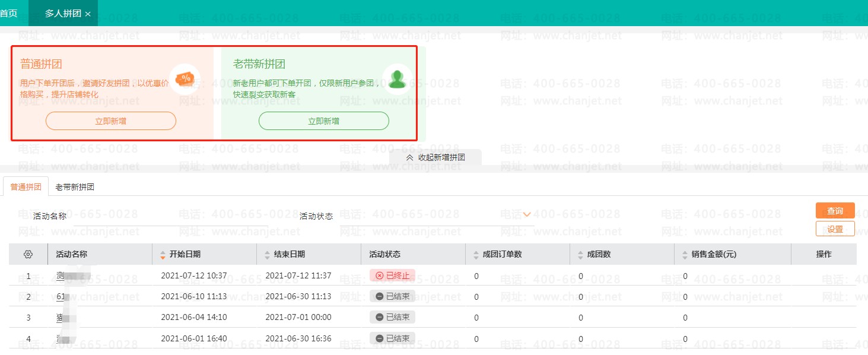This screenshot has height=355, width=868.
Task: Switch to the 老带新拼团 list tab
Action: [x=75, y=186]
